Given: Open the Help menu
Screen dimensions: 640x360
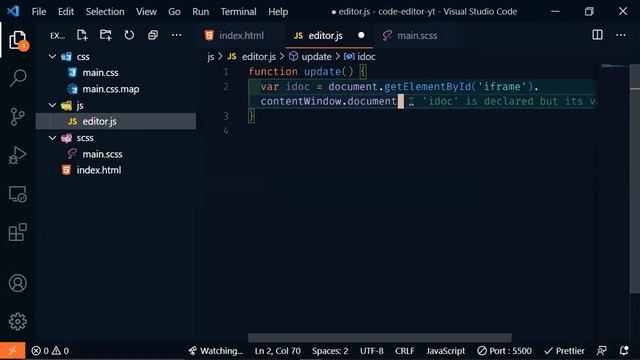Looking at the screenshot, I should [x=278, y=11].
